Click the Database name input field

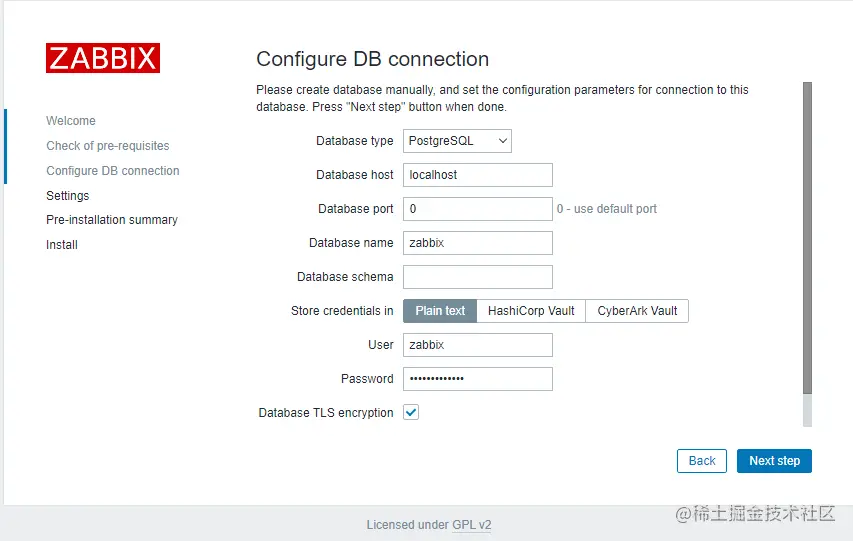(478, 243)
